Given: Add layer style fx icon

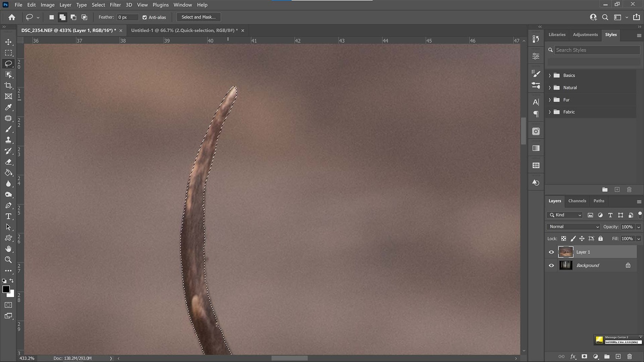Looking at the screenshot, I should point(573,356).
